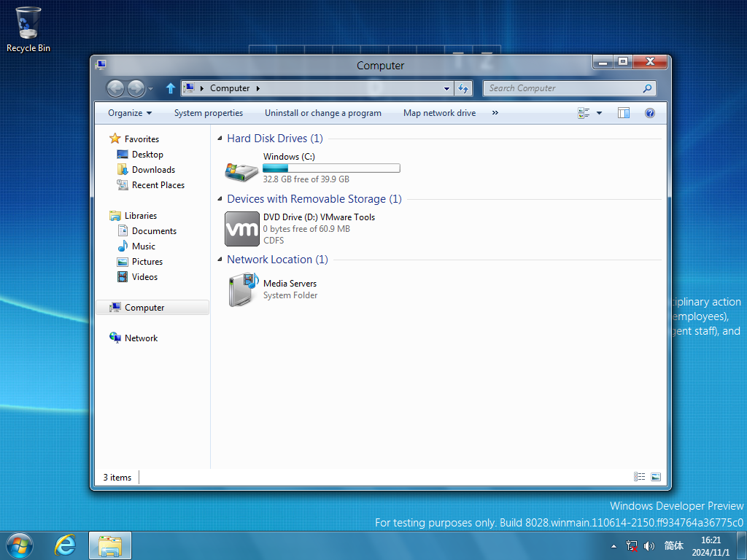Open Downloads under Favorites

[x=153, y=169]
